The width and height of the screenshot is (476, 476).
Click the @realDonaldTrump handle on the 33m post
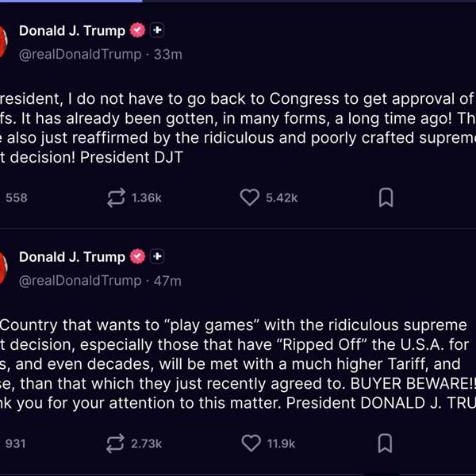tap(79, 54)
